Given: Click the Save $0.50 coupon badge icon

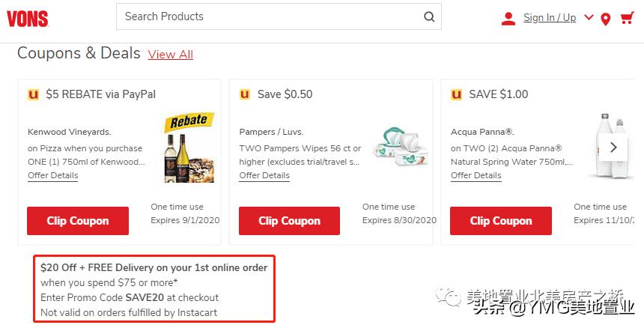Looking at the screenshot, I should coord(245,94).
